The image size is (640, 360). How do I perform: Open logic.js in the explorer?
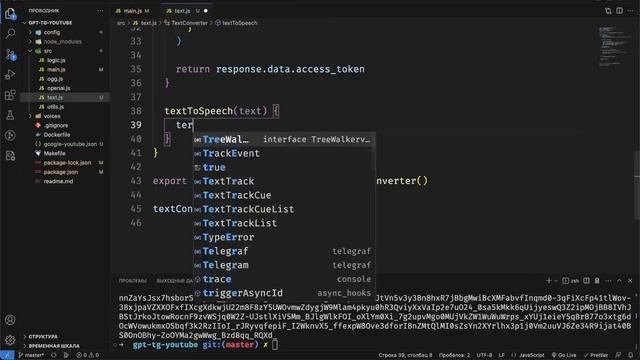(56, 60)
